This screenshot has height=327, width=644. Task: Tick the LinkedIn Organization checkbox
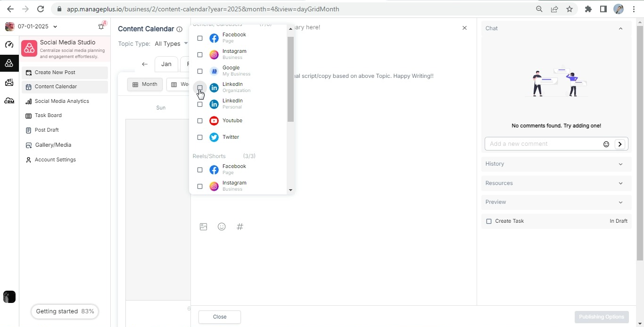point(200,88)
